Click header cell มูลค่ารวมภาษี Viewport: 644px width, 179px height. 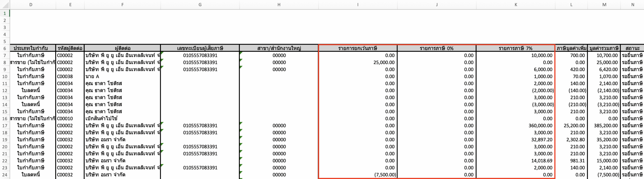pos(604,48)
